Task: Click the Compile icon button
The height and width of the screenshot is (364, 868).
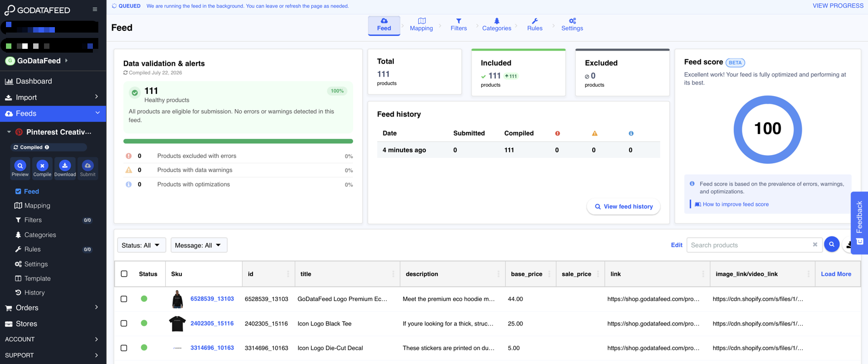Action: 42,166
